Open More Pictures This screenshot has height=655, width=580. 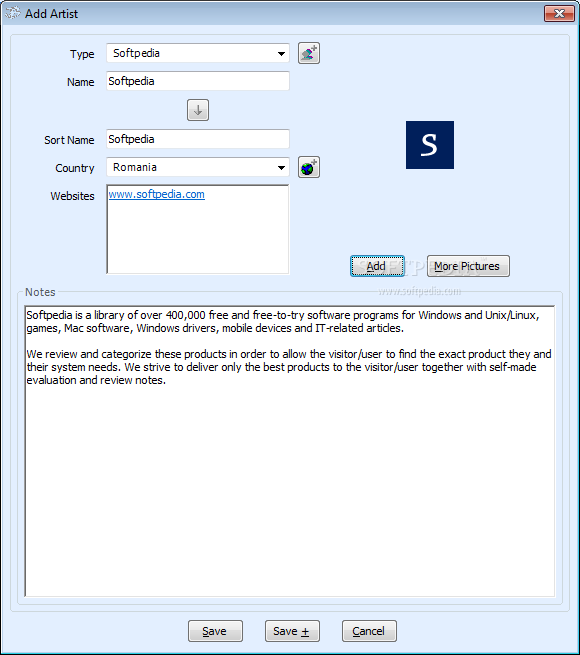[x=468, y=266]
